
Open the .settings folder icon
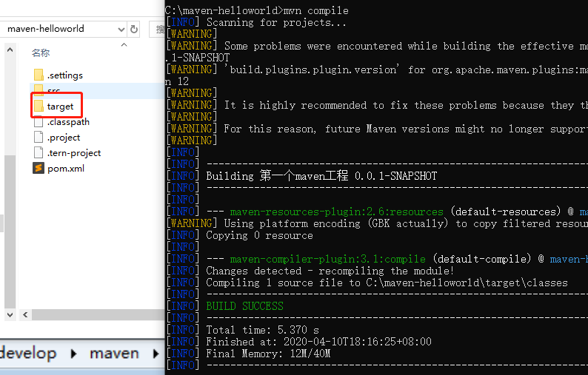click(39, 75)
